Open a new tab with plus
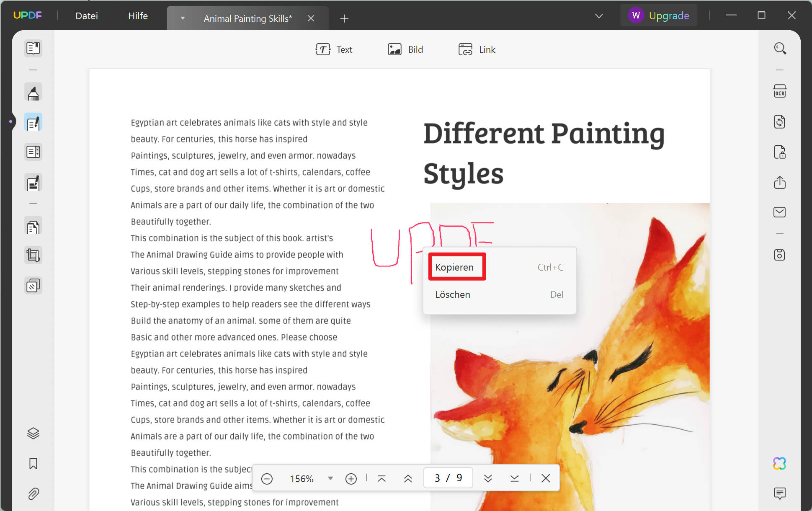This screenshot has height=511, width=812. click(344, 18)
